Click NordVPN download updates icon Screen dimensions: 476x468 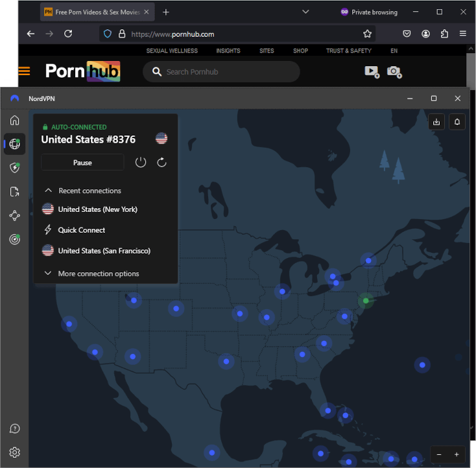(x=436, y=122)
